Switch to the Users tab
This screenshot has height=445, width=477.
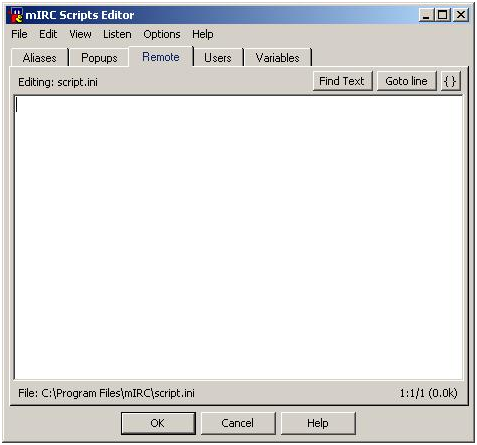(x=218, y=58)
